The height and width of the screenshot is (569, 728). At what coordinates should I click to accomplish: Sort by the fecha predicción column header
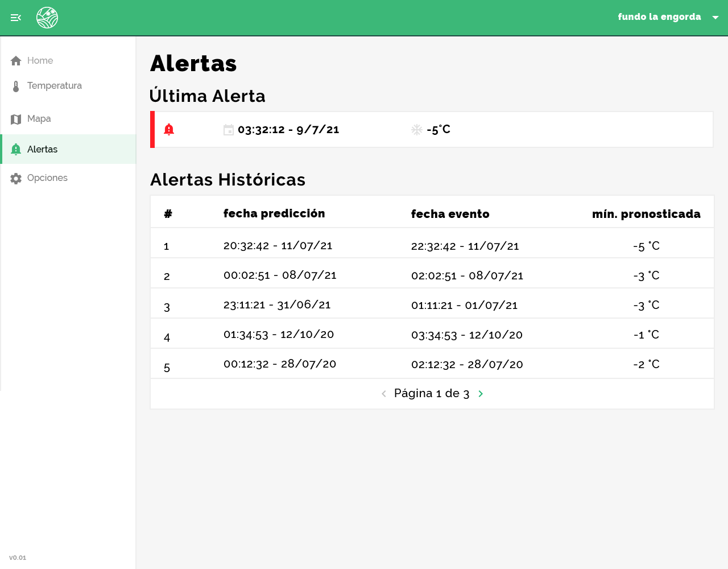[274, 213]
